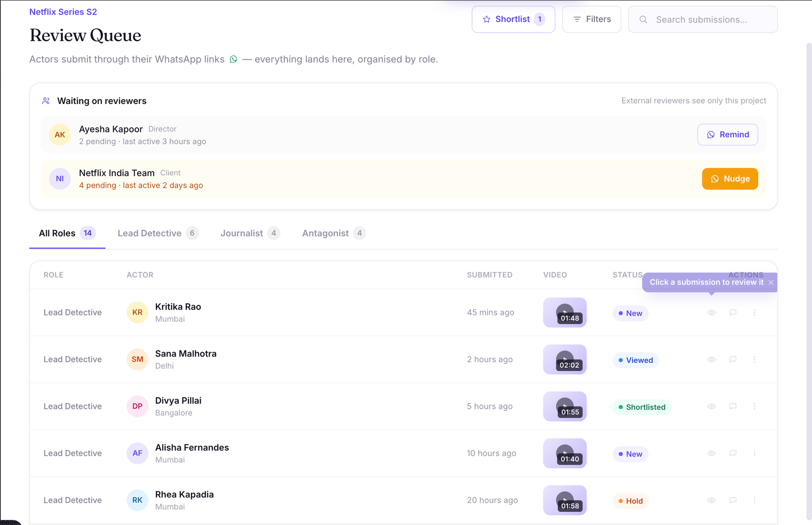Screen dimensions: 812x525
Task: Click the Waiting on reviewers people icon
Action: [46, 101]
